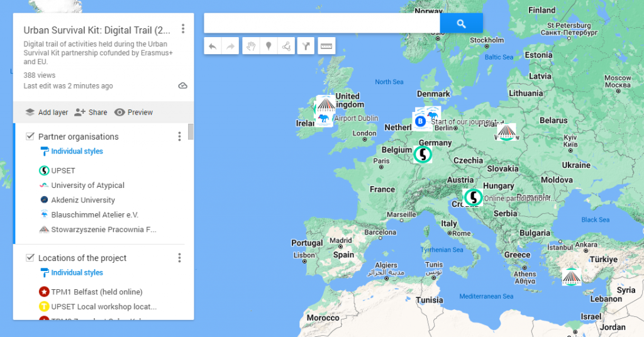
Task: Select the add directions tool
Action: tap(306, 46)
